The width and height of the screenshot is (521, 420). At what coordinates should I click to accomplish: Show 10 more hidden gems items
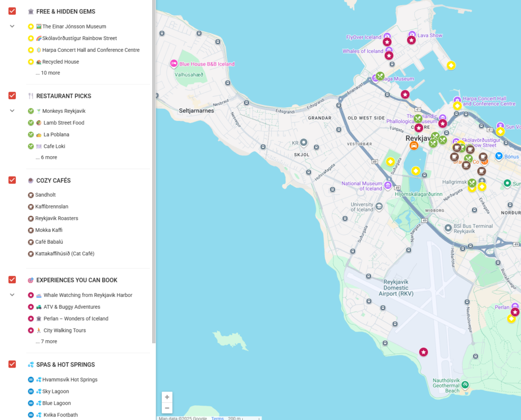tap(48, 73)
